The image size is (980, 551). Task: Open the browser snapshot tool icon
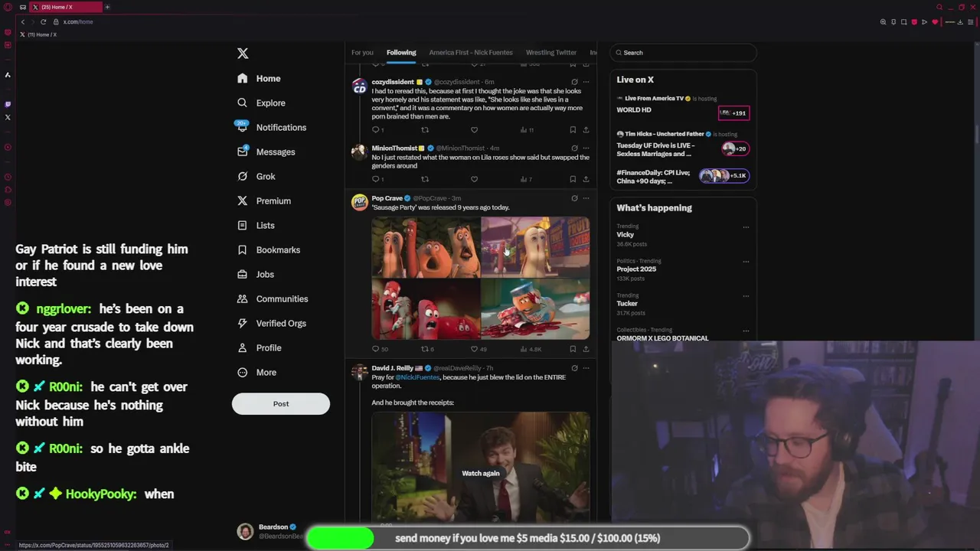point(903,21)
